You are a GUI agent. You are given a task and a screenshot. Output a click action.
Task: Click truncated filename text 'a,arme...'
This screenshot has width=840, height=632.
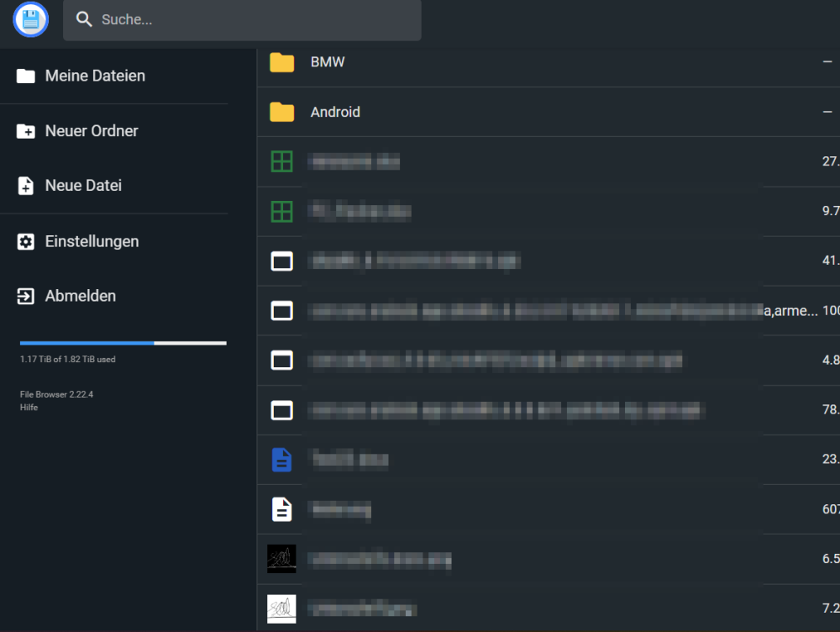[790, 311]
